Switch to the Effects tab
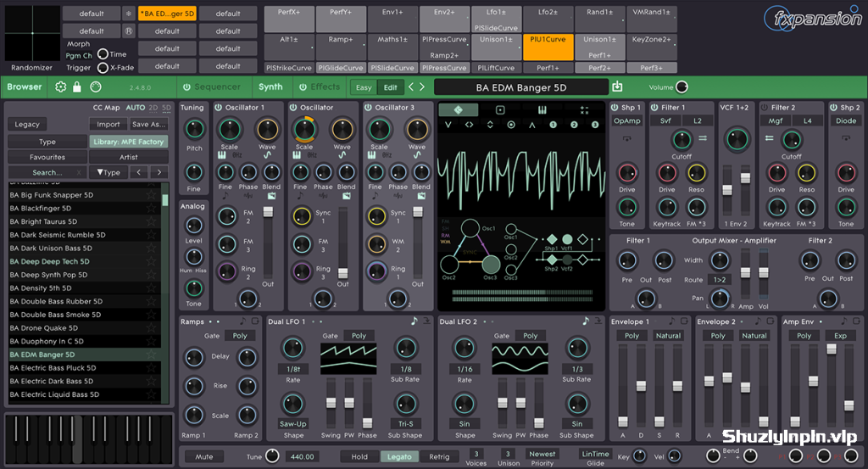The width and height of the screenshot is (868, 469). pyautogui.click(x=325, y=87)
